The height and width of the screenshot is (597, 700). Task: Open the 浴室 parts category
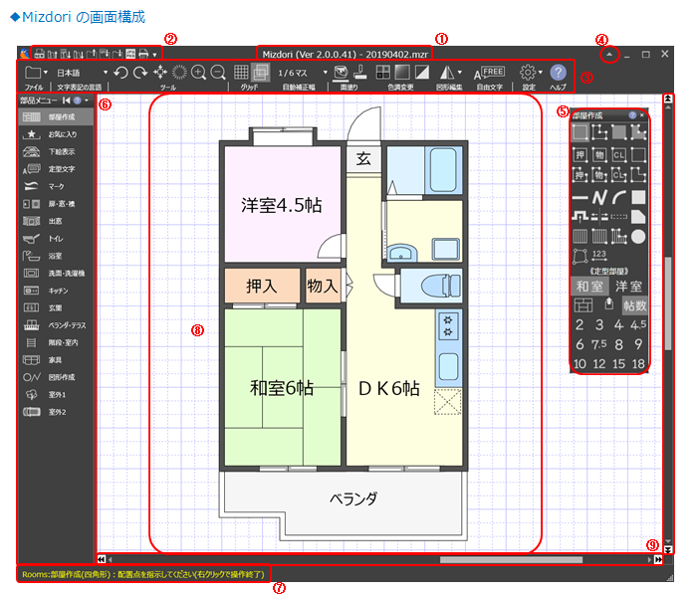56,256
